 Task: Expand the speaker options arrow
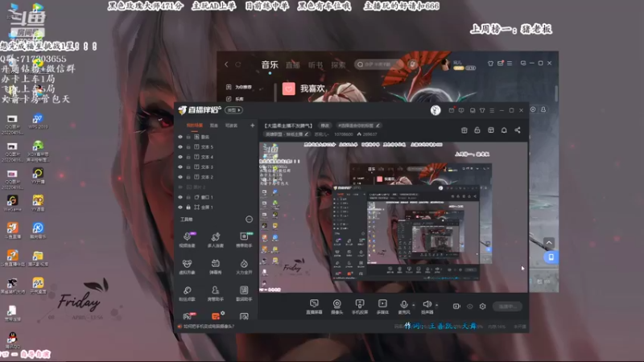click(436, 306)
